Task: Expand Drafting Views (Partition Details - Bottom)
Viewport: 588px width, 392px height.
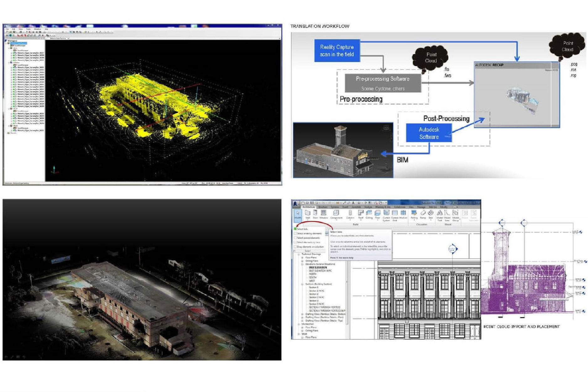Action: pyautogui.click(x=302, y=314)
